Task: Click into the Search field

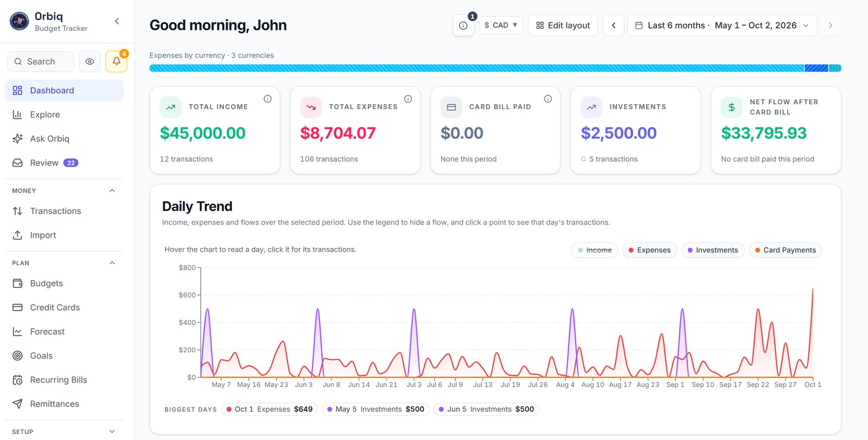Action: coord(41,62)
